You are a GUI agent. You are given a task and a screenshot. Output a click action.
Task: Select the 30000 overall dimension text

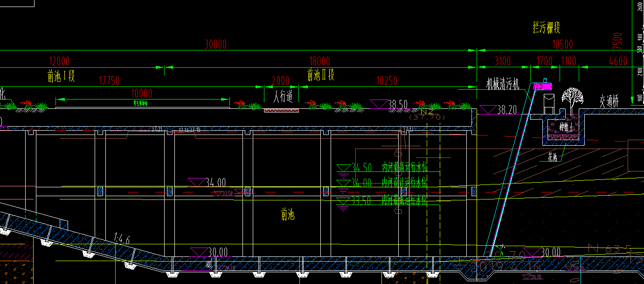pos(215,44)
